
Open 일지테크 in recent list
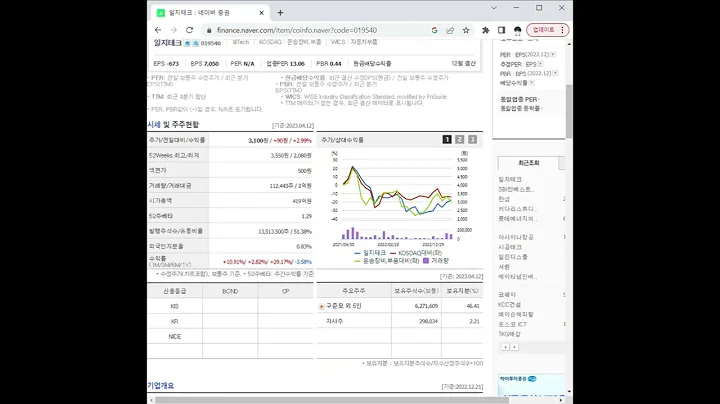coord(510,180)
